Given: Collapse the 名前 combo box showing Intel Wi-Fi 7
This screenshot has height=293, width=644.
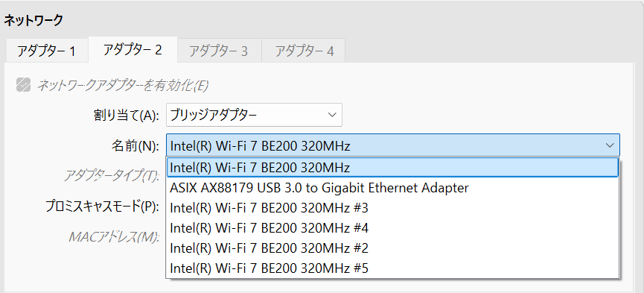Looking at the screenshot, I should [393, 145].
